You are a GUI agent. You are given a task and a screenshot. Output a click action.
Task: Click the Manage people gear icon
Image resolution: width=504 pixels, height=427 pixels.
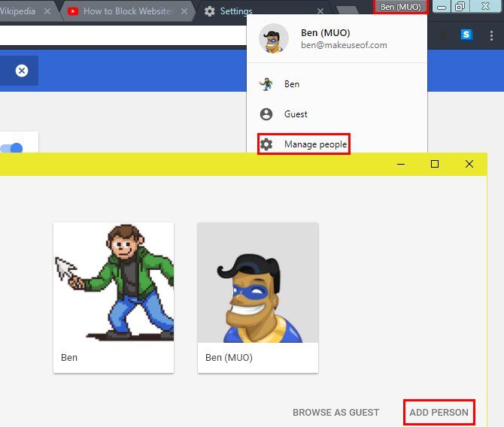pos(266,144)
